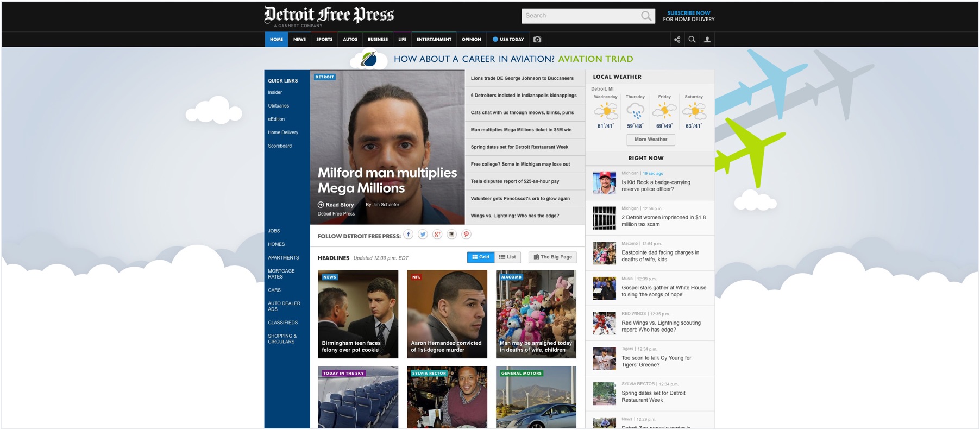Open search from the navigation bar magnifier
This screenshot has width=980, height=430.
point(692,39)
